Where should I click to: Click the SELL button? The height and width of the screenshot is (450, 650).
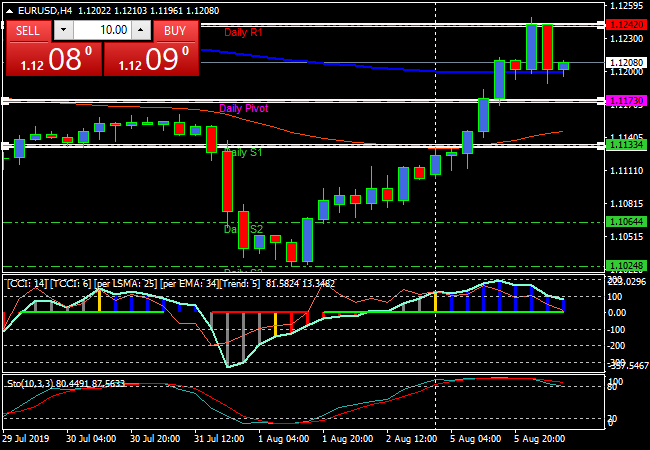pos(28,31)
